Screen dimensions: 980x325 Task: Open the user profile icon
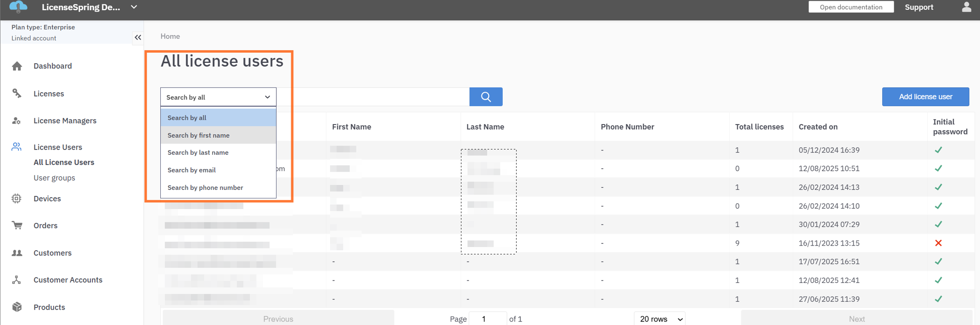(x=966, y=7)
